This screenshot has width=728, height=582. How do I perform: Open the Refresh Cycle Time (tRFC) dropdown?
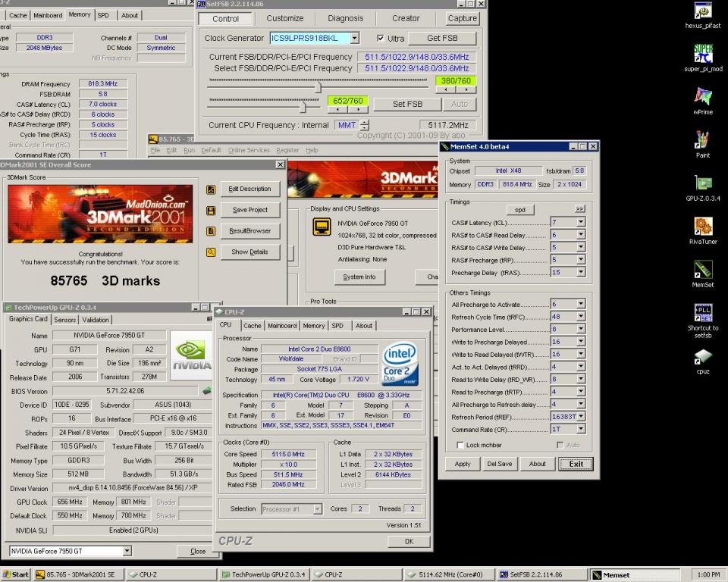pyautogui.click(x=581, y=317)
